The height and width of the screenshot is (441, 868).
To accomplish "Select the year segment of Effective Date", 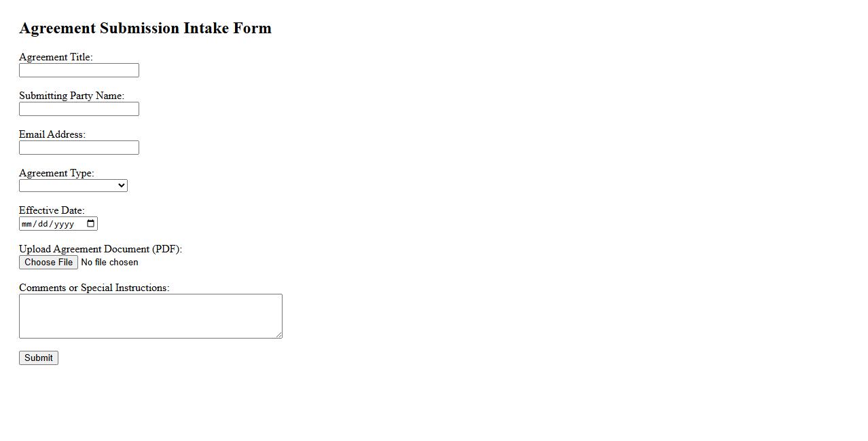I will click(64, 224).
